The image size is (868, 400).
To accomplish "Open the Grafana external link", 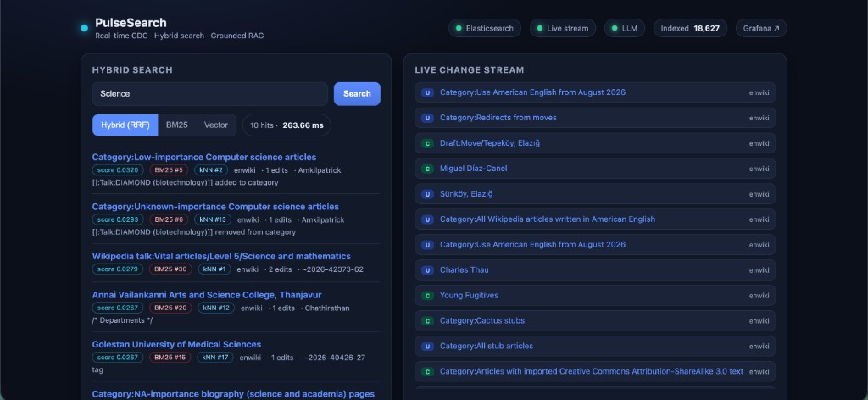I will (x=761, y=28).
